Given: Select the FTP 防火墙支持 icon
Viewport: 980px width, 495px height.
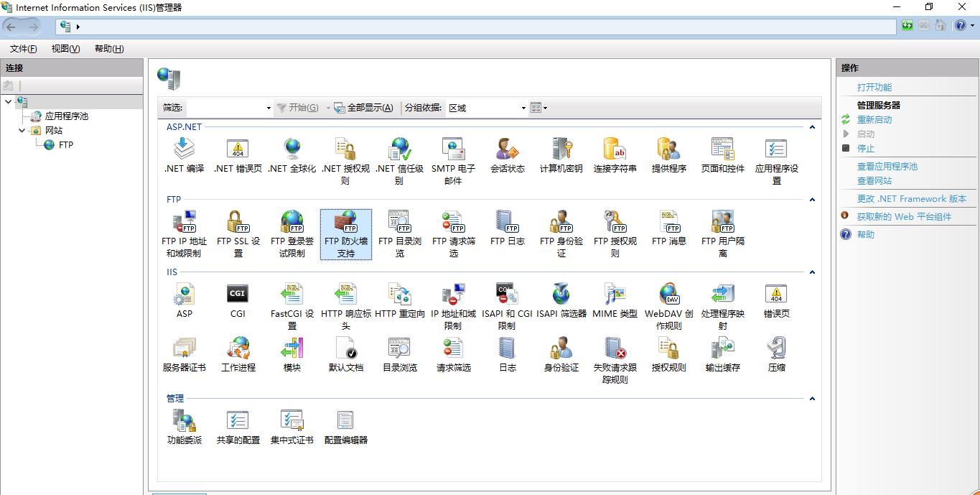Looking at the screenshot, I should coord(346,233).
